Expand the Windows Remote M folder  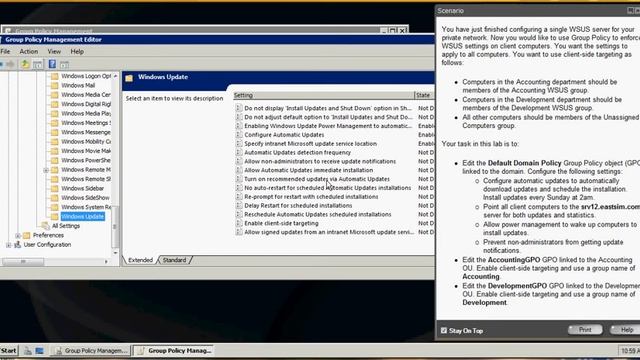click(46, 170)
